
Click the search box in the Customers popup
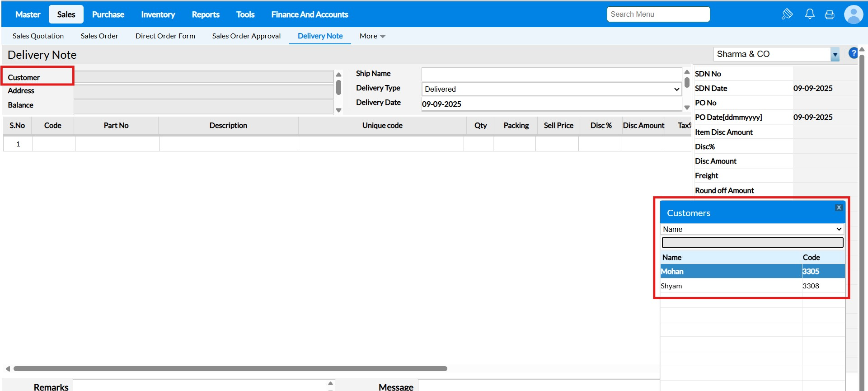pos(752,243)
